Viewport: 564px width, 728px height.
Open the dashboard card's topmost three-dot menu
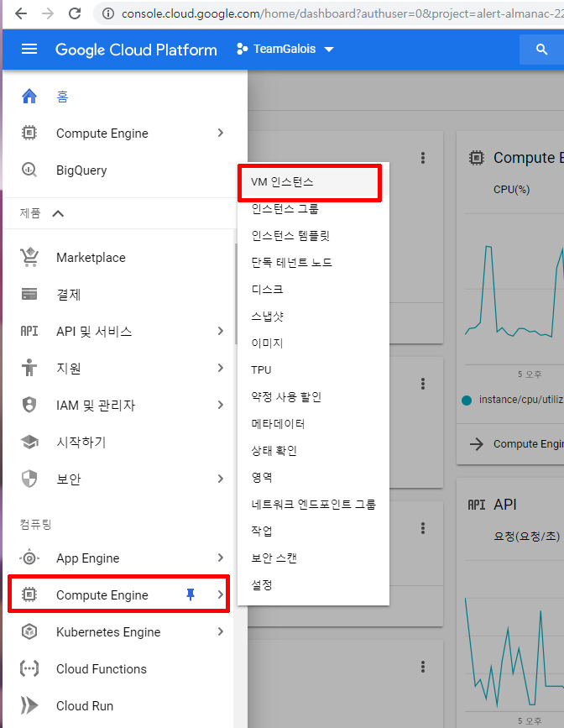(423, 158)
